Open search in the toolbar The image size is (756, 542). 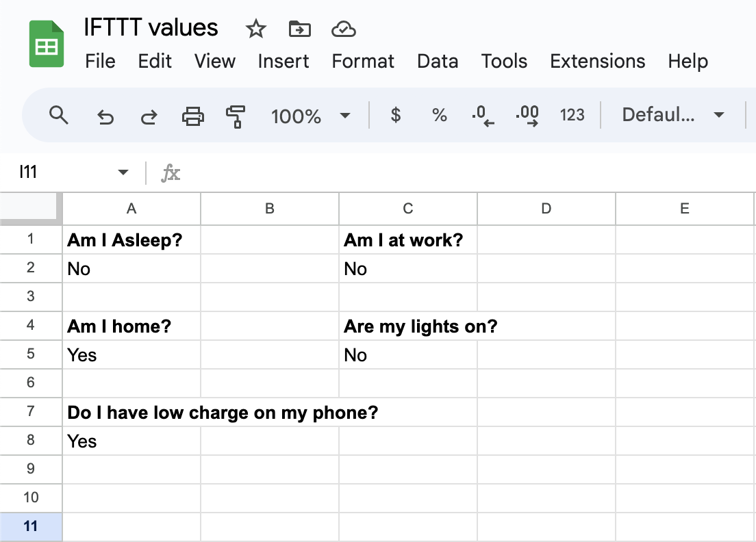[x=58, y=116]
